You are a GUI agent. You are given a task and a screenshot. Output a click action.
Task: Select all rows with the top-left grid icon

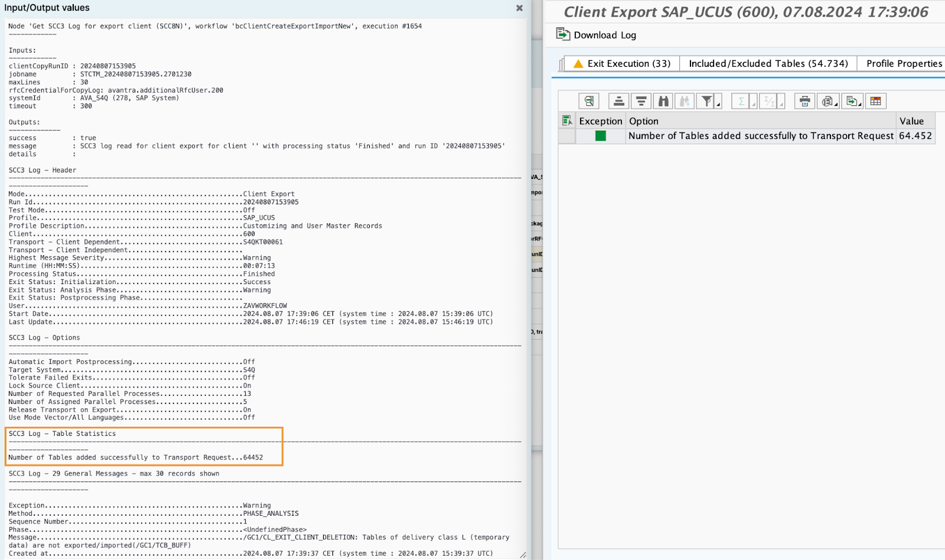point(566,120)
